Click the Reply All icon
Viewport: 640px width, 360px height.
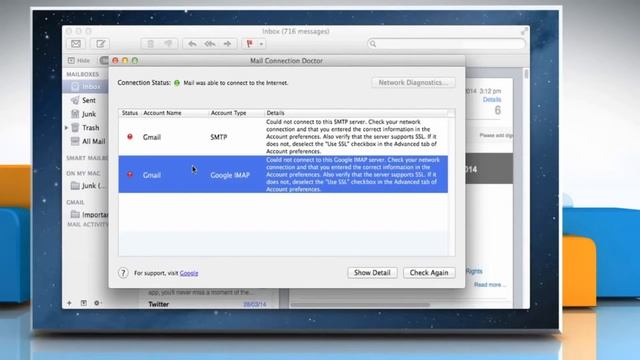(x=210, y=44)
